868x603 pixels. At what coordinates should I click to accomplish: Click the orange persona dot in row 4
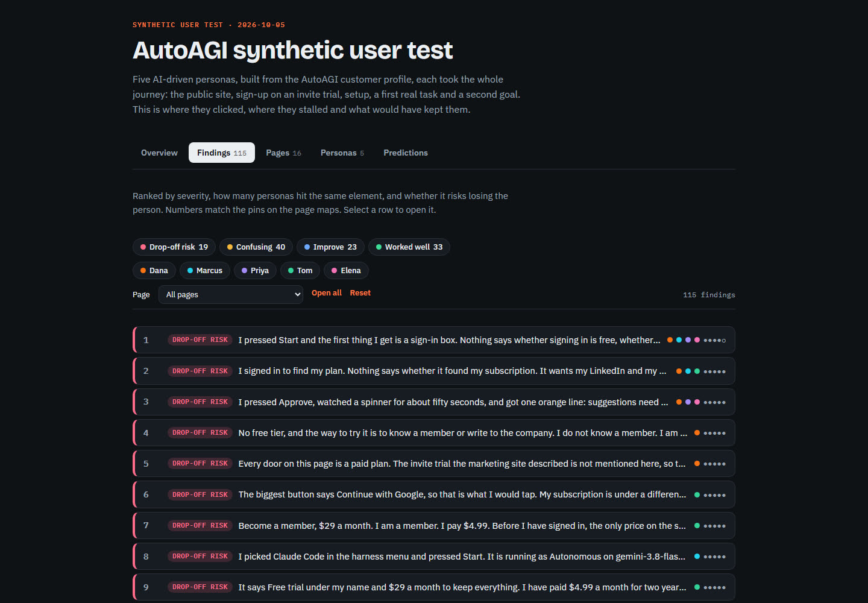[x=697, y=433]
